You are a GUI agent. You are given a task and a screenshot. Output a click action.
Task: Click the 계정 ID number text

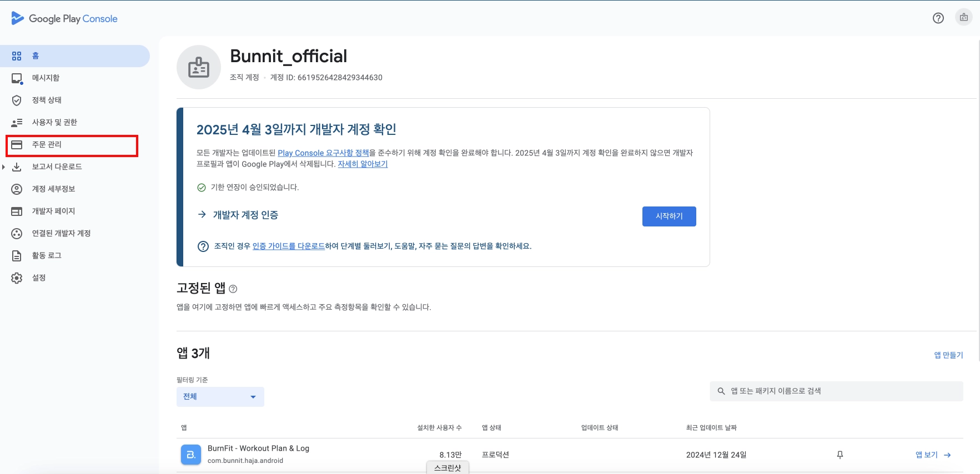coord(340,78)
